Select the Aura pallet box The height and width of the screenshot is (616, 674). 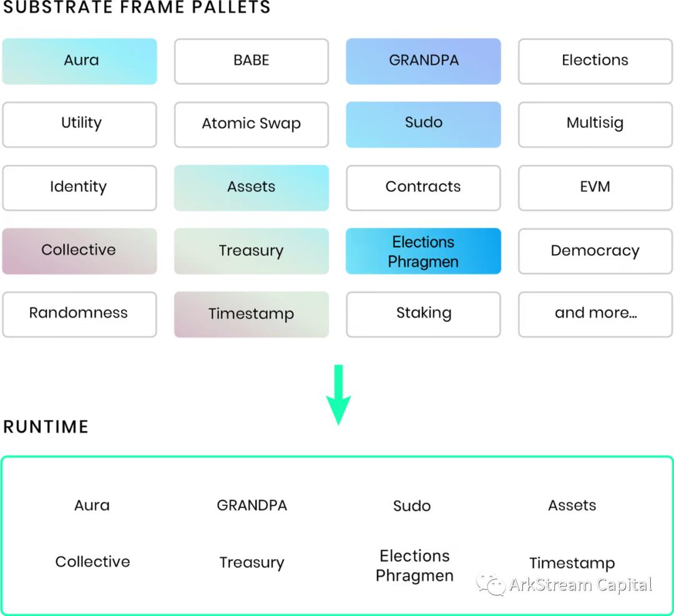tap(80, 61)
